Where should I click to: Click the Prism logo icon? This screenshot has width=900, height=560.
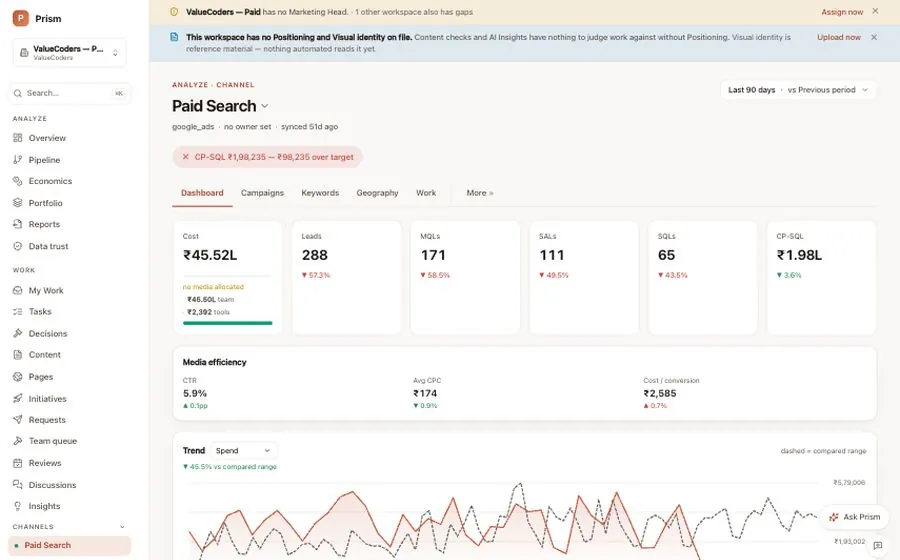tap(21, 18)
